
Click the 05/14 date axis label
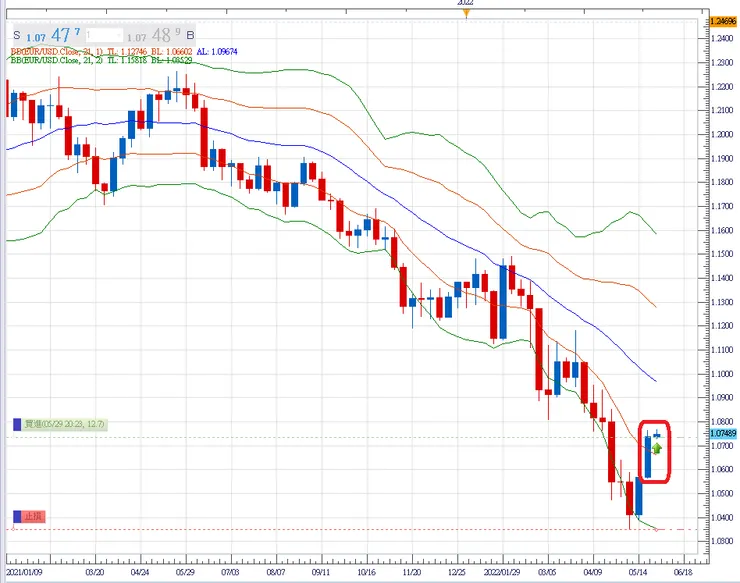point(638,572)
